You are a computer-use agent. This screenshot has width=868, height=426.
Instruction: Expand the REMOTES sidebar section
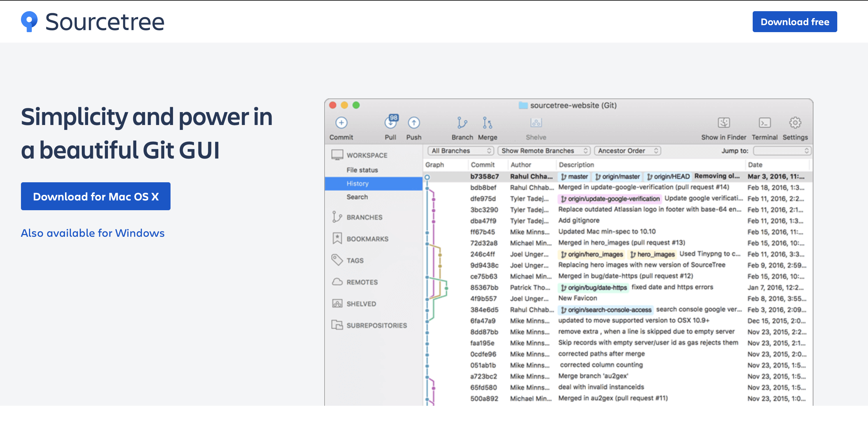(x=362, y=282)
